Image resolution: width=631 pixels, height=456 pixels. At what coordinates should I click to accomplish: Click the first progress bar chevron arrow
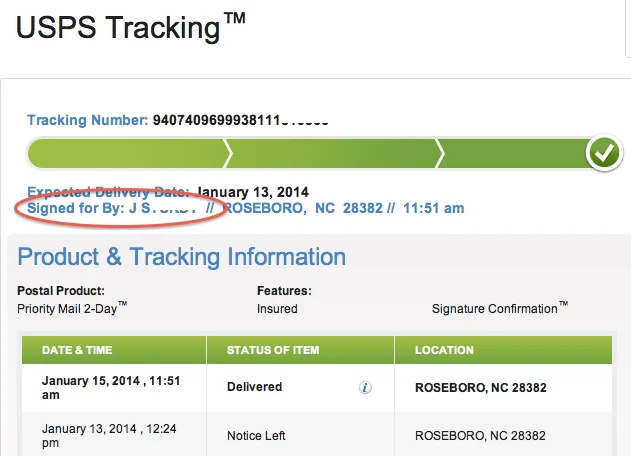228,153
